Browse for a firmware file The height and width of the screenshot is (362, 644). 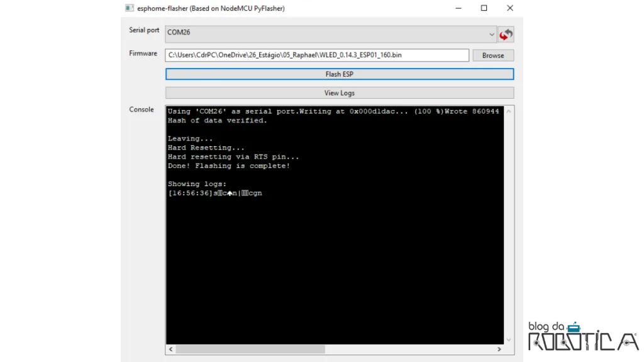(493, 55)
